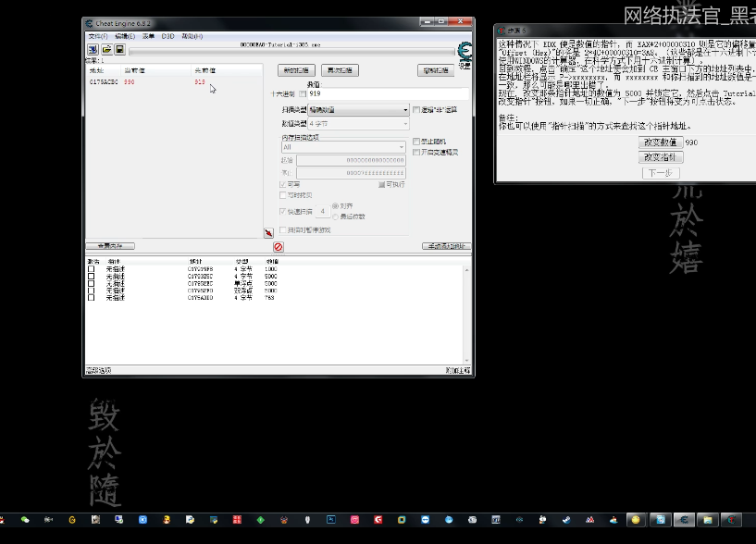Click 改变指针 in the tutorial window
Image resolution: width=756 pixels, height=544 pixels.
pyautogui.click(x=661, y=157)
